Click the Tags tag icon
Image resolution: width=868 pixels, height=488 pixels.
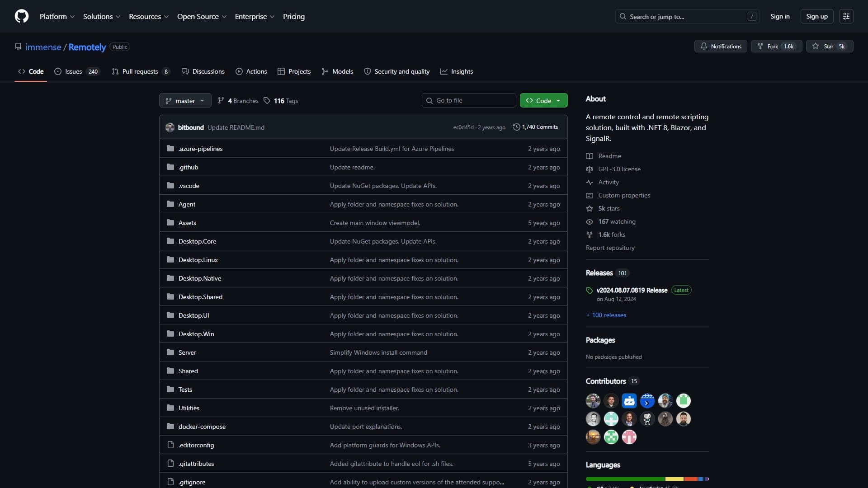[x=267, y=101]
